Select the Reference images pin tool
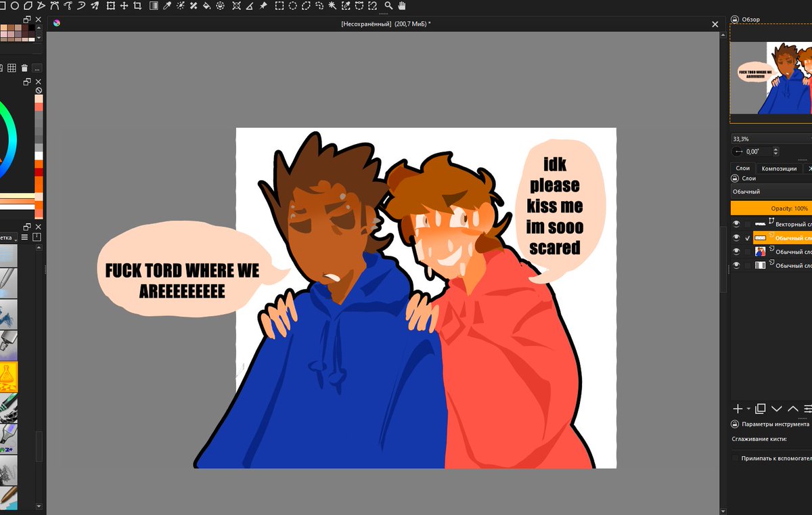This screenshot has width=812, height=515. click(x=263, y=5)
